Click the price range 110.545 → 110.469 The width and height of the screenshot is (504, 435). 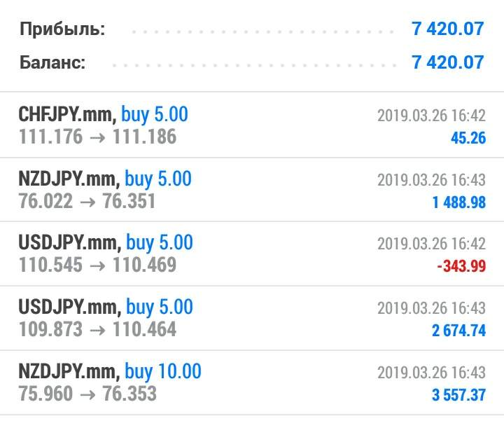coord(97,265)
